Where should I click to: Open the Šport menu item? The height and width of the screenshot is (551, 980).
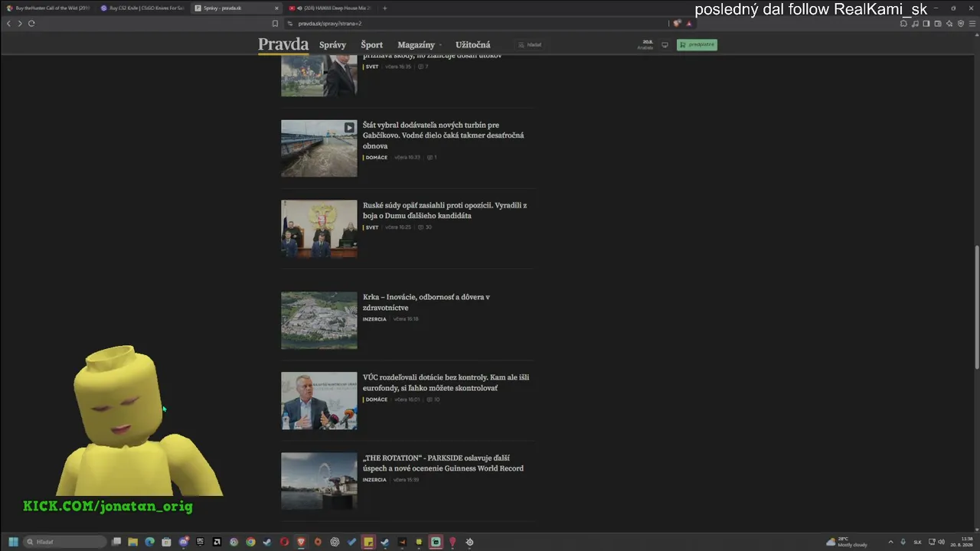[371, 45]
